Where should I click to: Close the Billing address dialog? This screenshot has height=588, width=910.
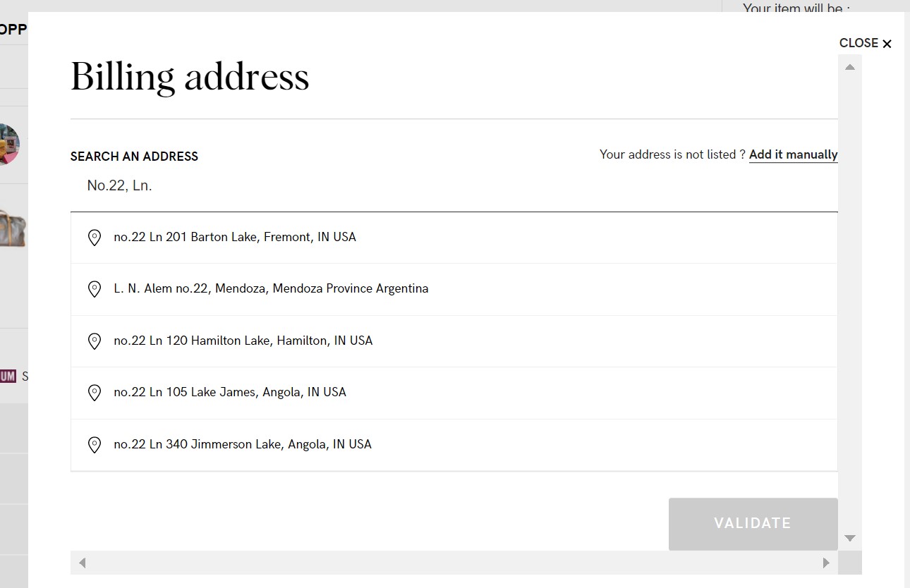point(866,44)
